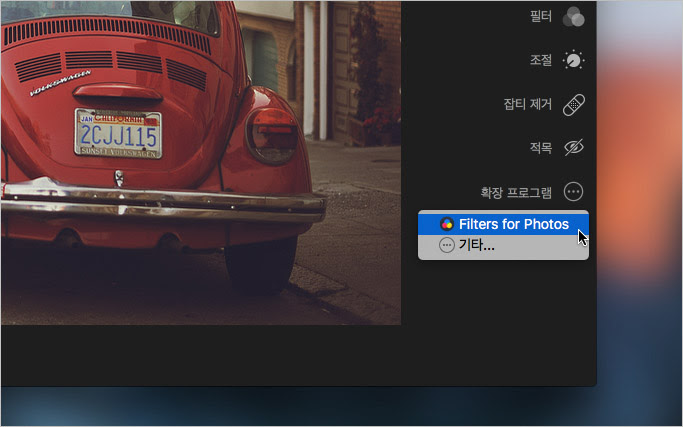This screenshot has width=683, height=427.
Task: Click the 적목 text label
Action: tap(541, 148)
